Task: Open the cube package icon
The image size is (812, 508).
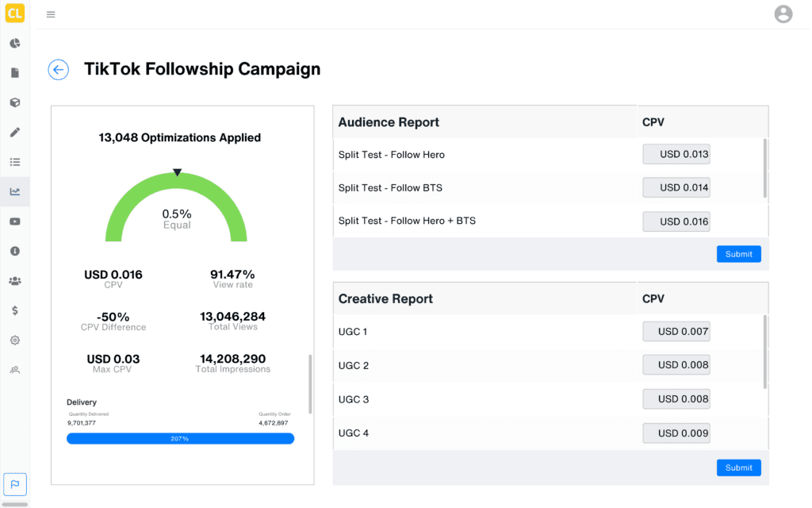Action: click(15, 102)
